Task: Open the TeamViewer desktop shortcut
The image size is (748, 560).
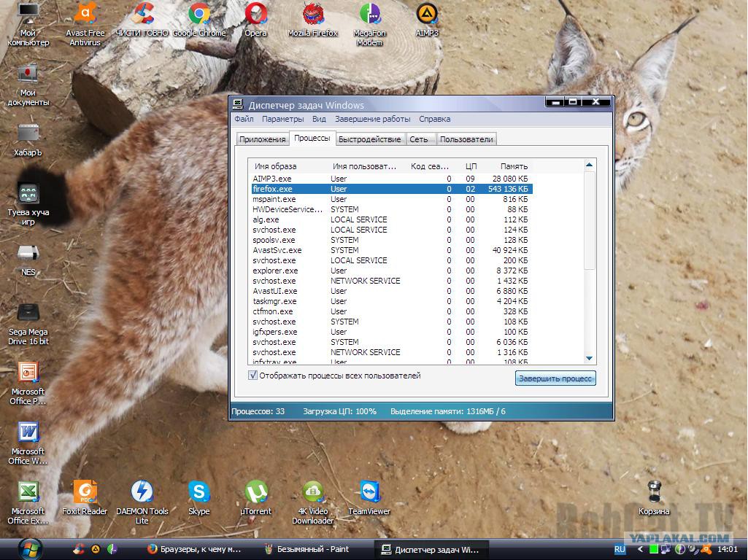Action: pos(370,498)
